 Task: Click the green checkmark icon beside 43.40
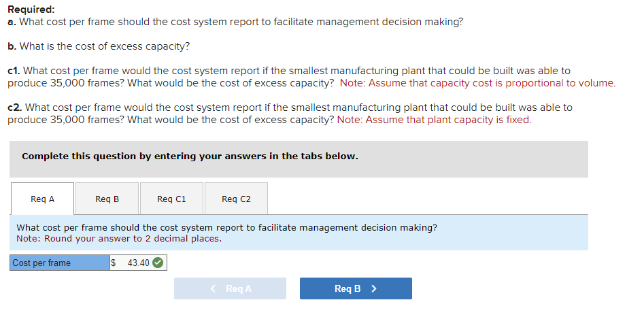click(x=158, y=263)
